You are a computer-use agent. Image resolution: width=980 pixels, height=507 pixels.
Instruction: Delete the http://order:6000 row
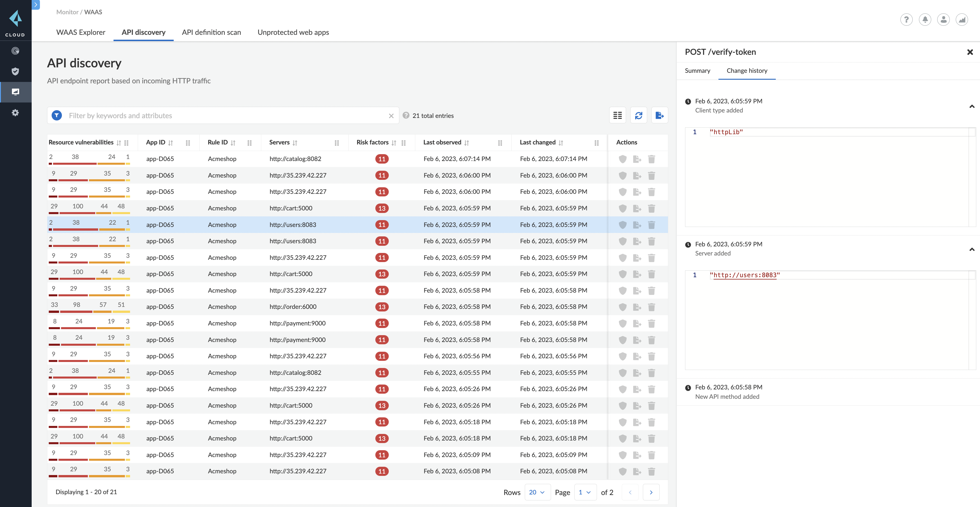pyautogui.click(x=651, y=307)
